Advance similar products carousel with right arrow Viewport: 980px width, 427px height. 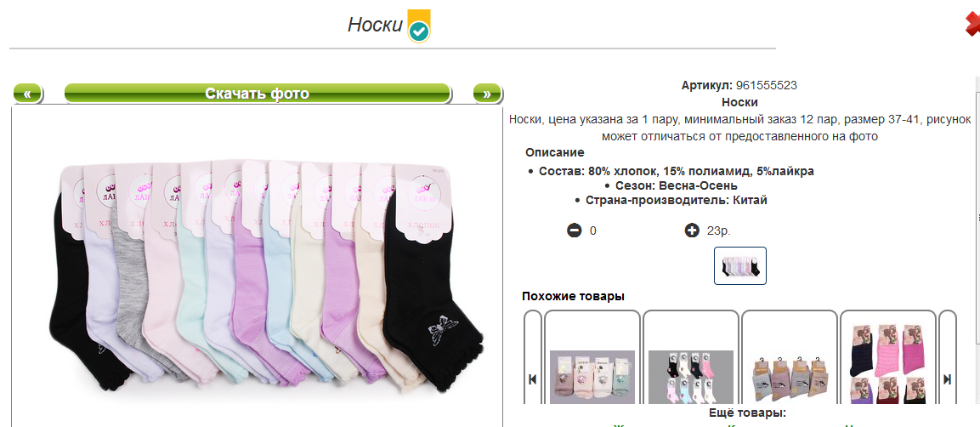pyautogui.click(x=948, y=379)
